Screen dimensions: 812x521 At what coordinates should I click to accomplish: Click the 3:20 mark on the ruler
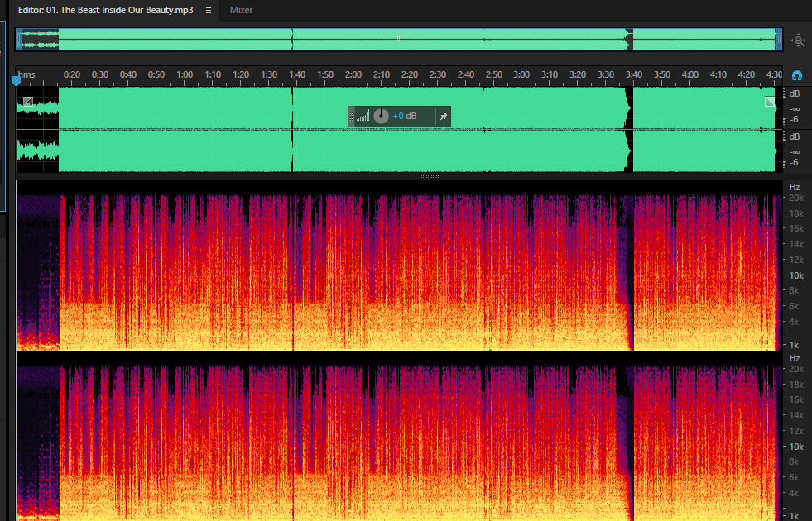click(578, 74)
